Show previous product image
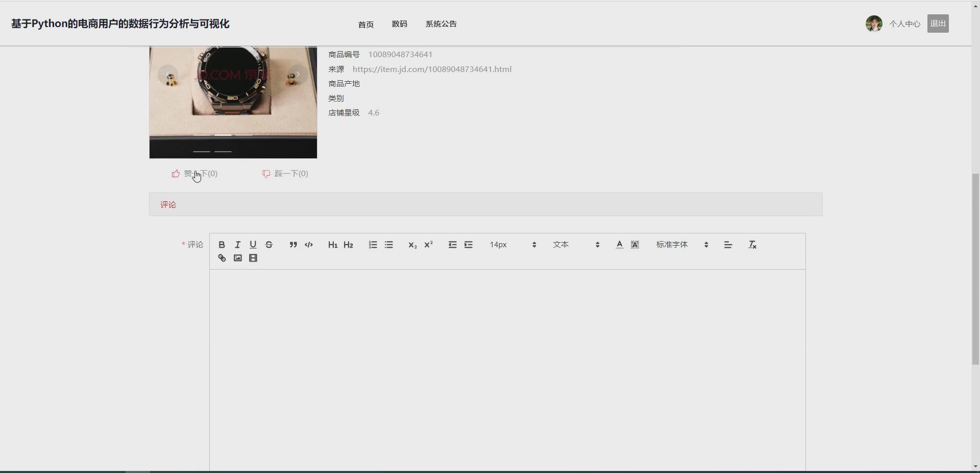 168,75
